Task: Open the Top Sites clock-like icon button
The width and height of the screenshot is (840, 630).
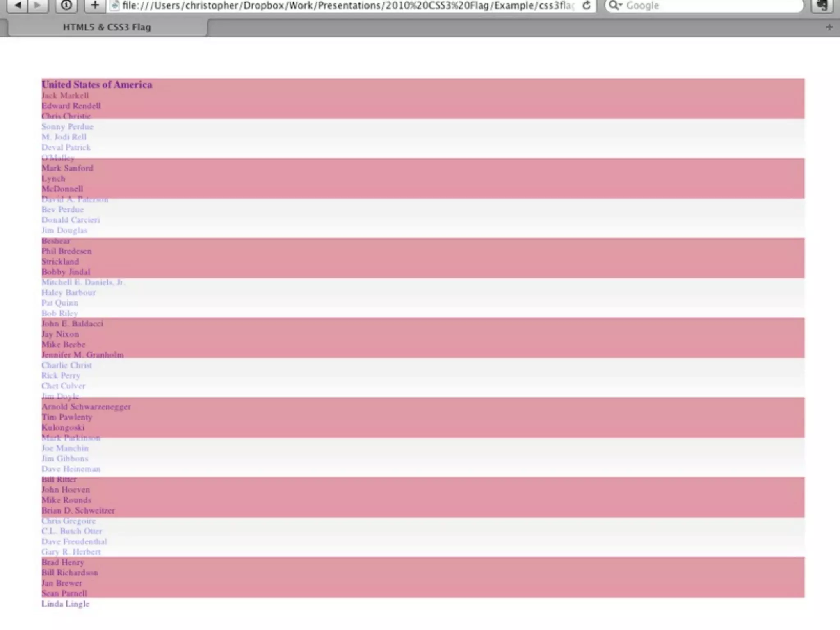Action: (66, 5)
